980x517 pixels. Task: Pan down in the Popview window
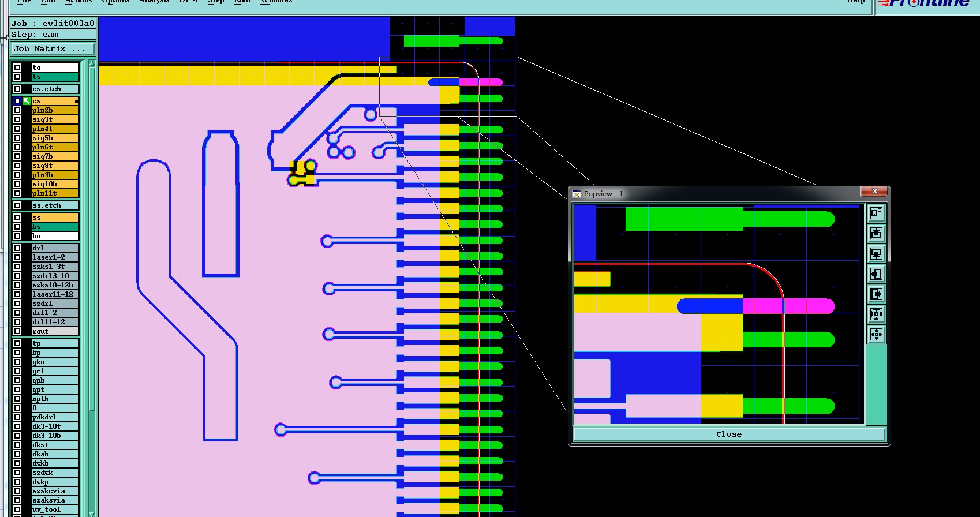tap(876, 254)
